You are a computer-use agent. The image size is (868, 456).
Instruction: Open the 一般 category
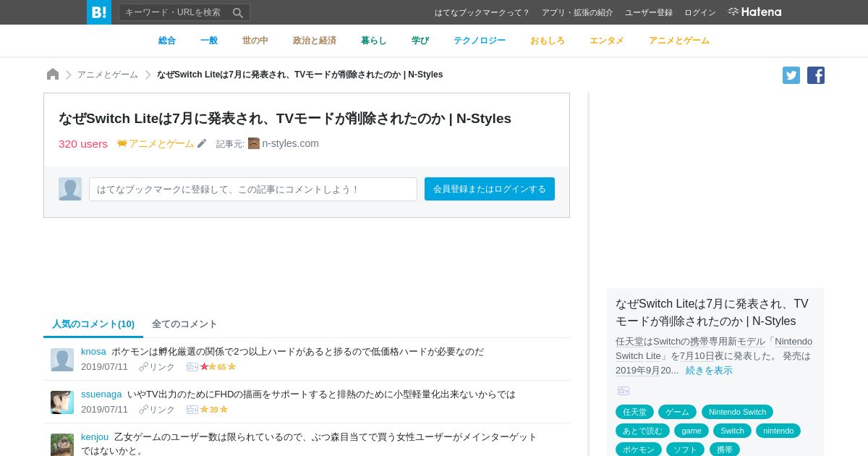point(209,41)
